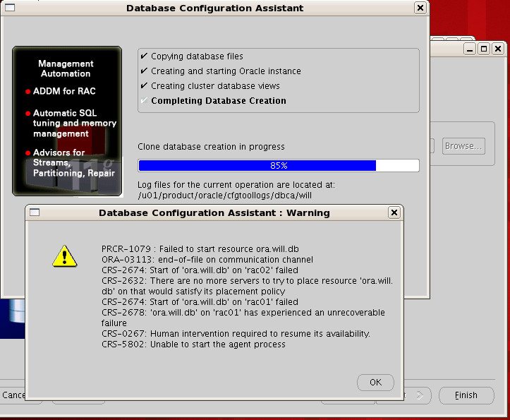Screen dimensions: 510x420
Task: Minimize the background installer window
Action: pos(470,49)
